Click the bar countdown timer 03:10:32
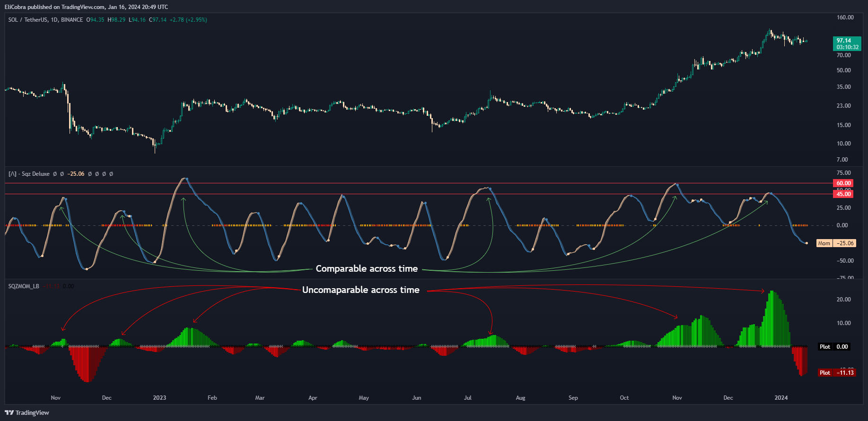This screenshot has height=421, width=868. 847,47
